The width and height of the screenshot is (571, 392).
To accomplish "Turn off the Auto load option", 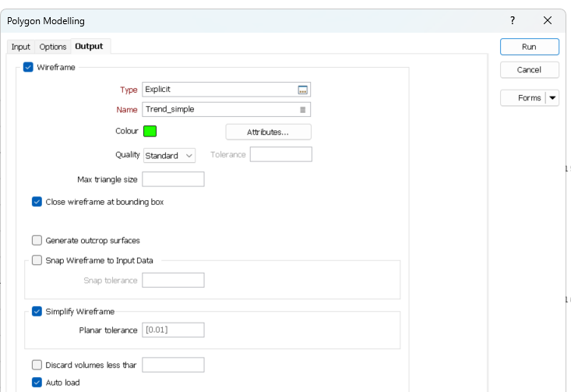I will (x=37, y=383).
